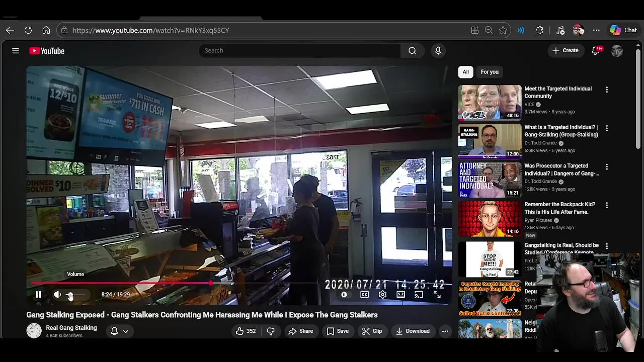
Task: Open more actions ellipsis beside Download
Action: [x=445, y=331]
